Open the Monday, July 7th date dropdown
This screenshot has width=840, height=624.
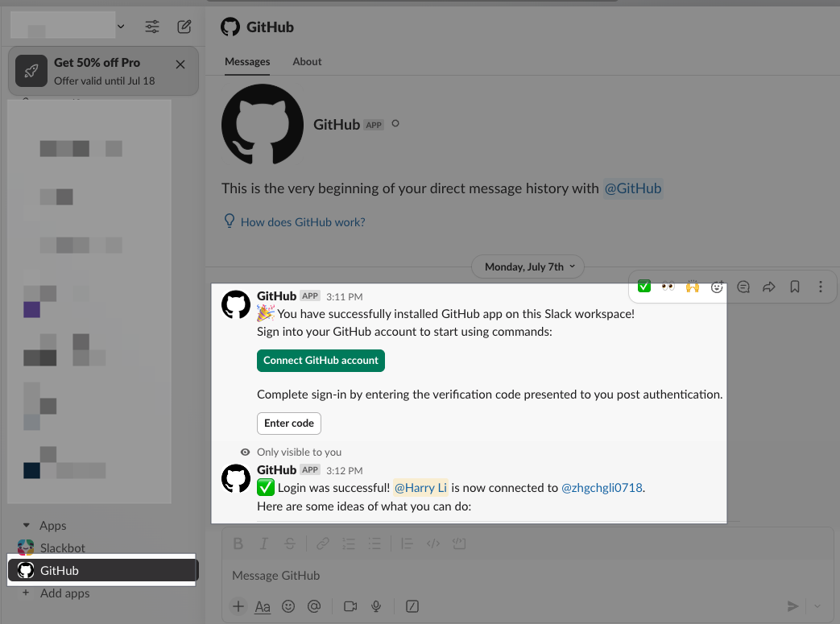[x=528, y=267]
